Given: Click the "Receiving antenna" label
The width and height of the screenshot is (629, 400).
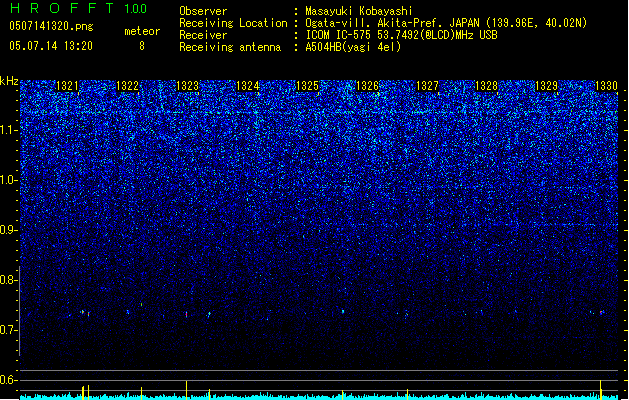Looking at the screenshot, I should (230, 47).
